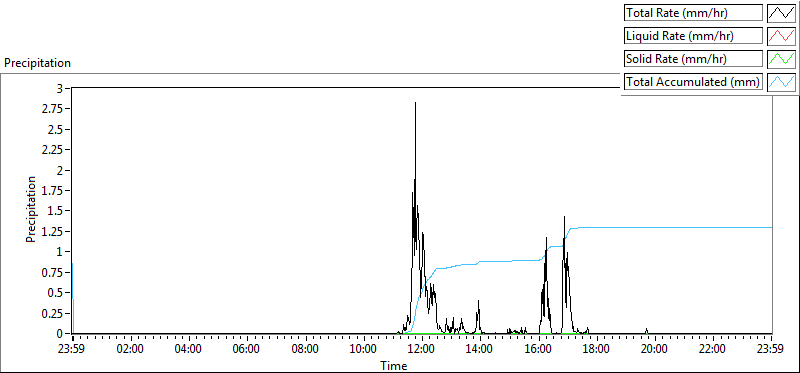Image resolution: width=800 pixels, height=373 pixels.
Task: Select the Total Accumulated (mm) legend label
Action: [x=693, y=81]
